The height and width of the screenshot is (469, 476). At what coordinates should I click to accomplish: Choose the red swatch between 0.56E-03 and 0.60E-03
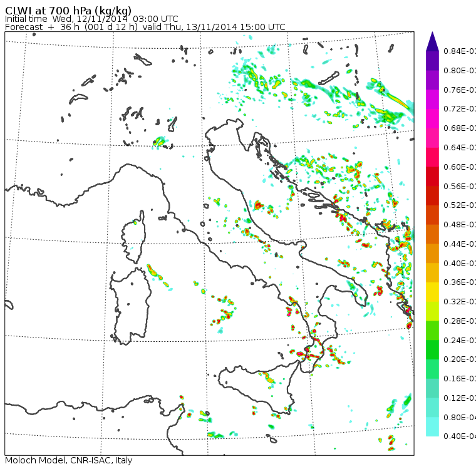click(432, 177)
